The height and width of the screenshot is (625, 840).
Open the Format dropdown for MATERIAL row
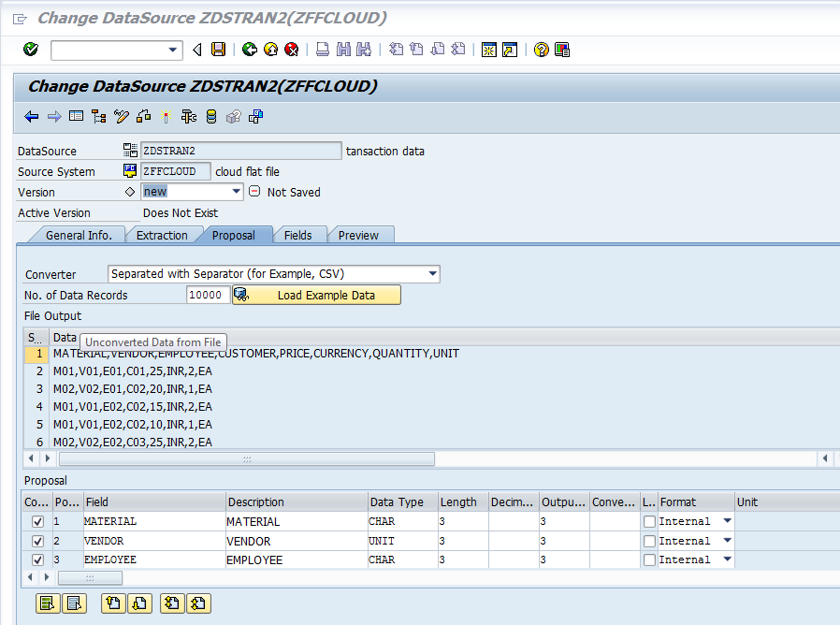(x=728, y=521)
